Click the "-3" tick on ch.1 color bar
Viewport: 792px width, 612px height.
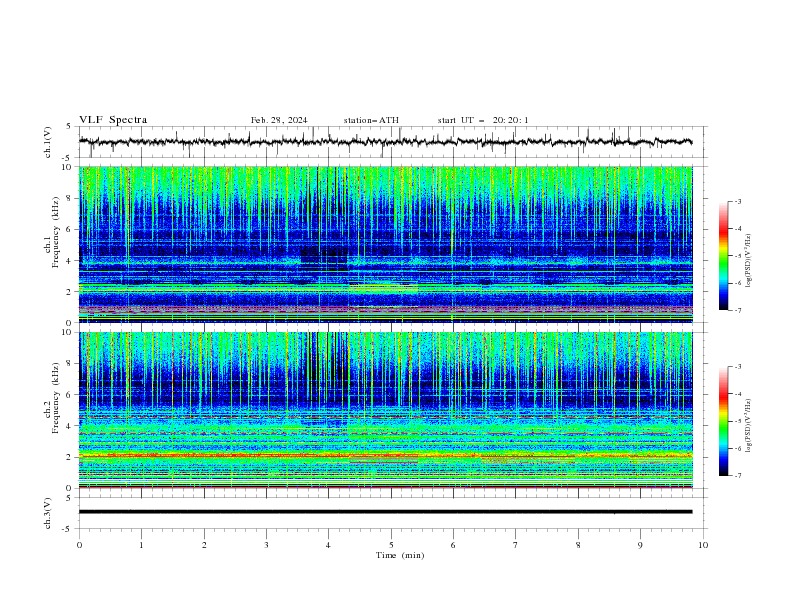(738, 201)
